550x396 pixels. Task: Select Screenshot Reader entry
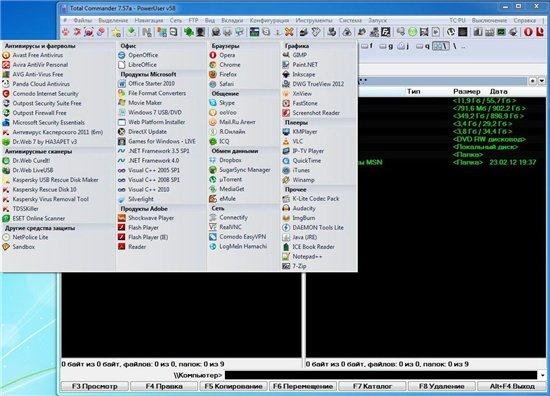(311, 113)
